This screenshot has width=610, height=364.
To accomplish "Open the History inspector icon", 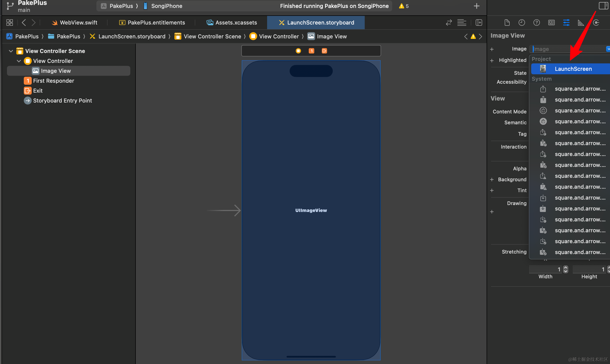I will [x=522, y=23].
